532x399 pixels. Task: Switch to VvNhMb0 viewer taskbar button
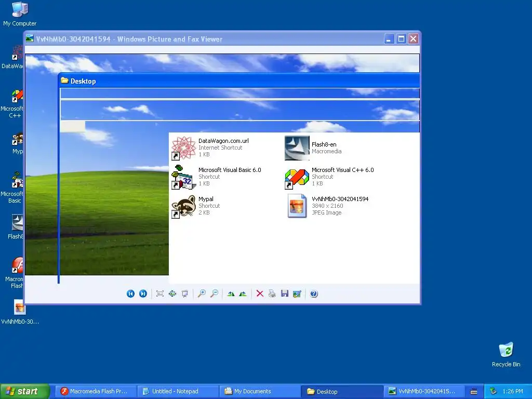click(x=424, y=391)
